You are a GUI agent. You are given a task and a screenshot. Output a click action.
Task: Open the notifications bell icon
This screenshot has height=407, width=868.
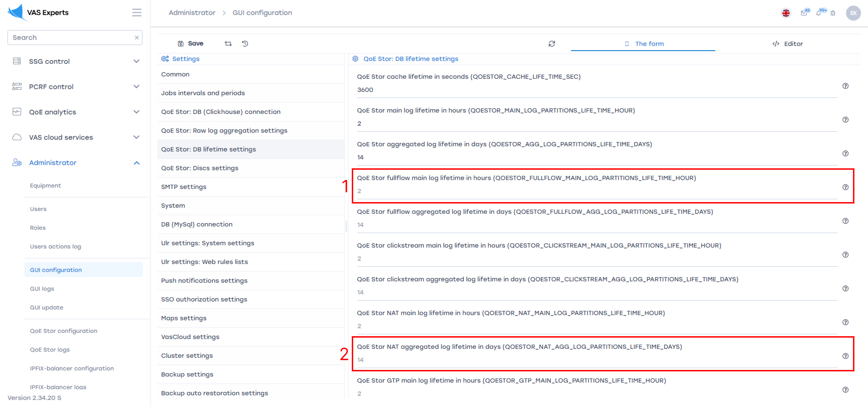click(818, 13)
